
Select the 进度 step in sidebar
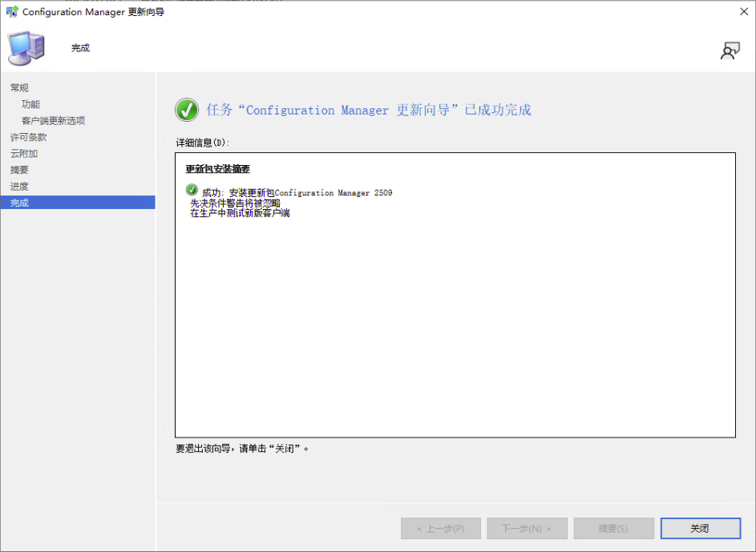(x=19, y=187)
